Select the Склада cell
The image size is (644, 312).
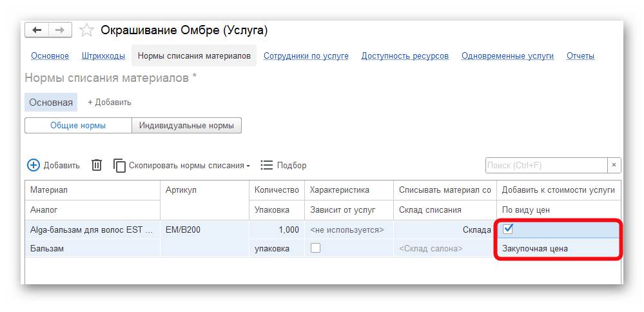pyautogui.click(x=445, y=230)
